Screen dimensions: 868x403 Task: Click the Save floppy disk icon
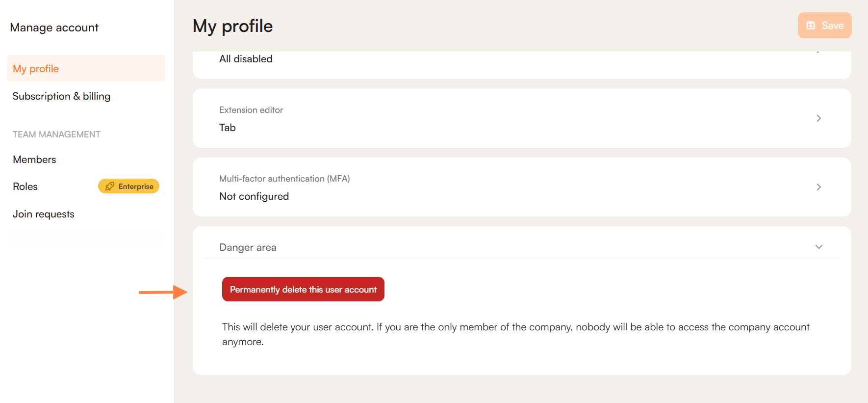[x=811, y=26]
